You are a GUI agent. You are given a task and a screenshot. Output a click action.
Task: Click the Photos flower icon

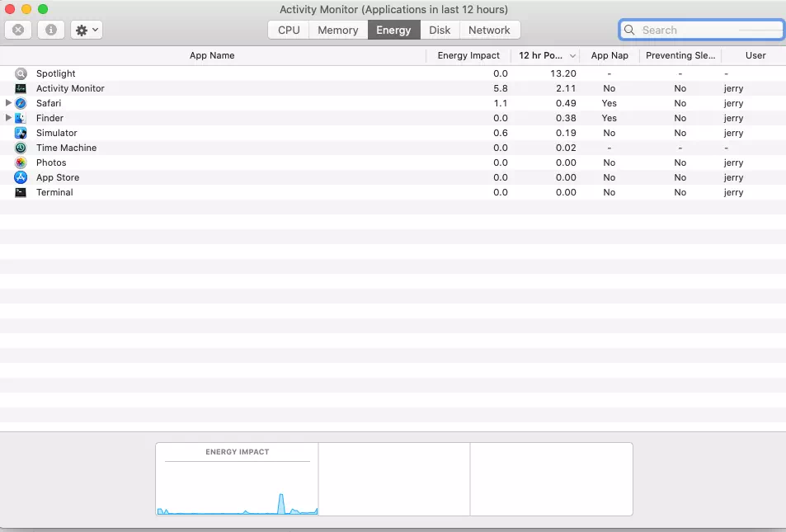pos(21,162)
